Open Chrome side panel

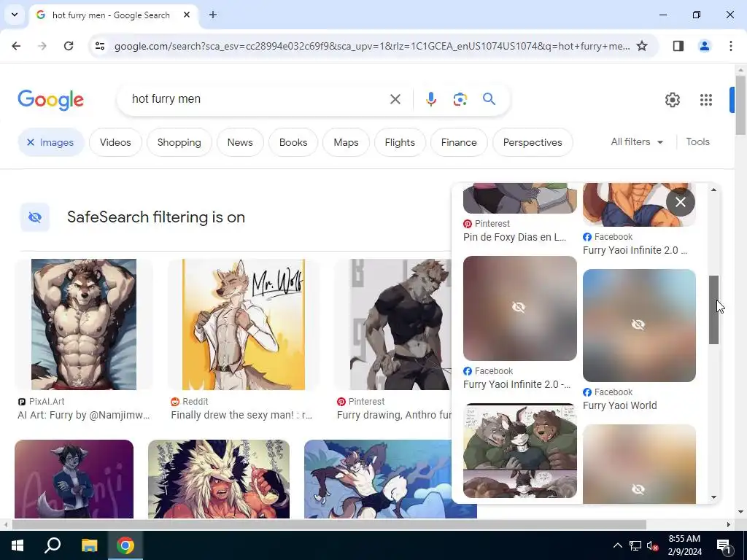[x=678, y=46]
